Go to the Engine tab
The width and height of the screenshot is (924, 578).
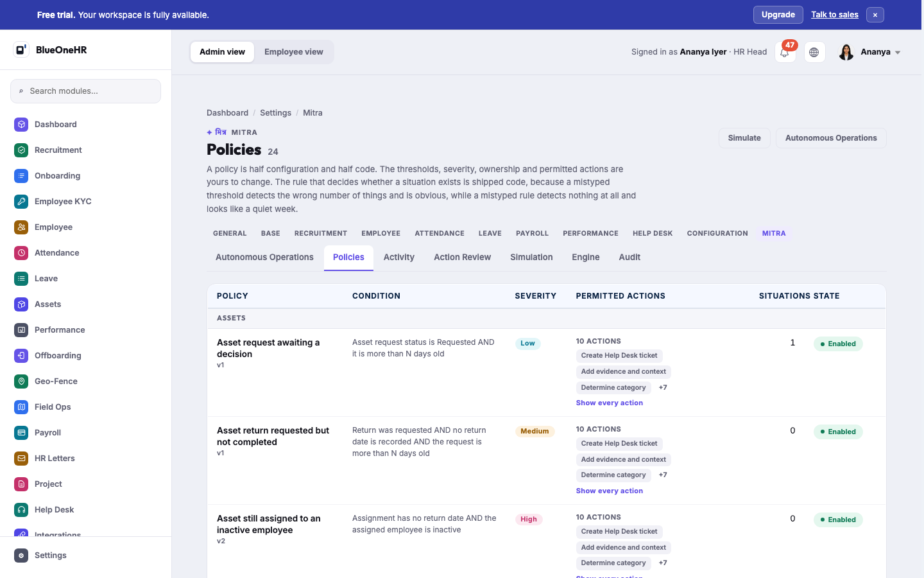click(x=586, y=258)
